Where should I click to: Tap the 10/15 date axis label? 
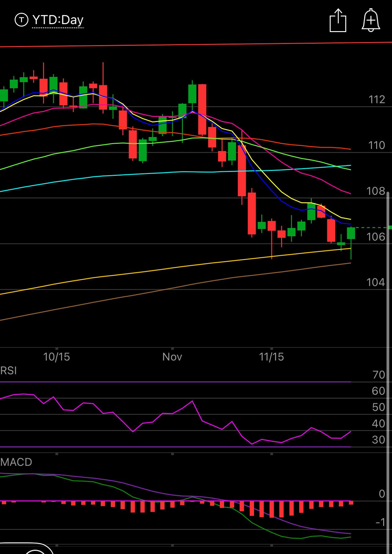pyautogui.click(x=56, y=357)
